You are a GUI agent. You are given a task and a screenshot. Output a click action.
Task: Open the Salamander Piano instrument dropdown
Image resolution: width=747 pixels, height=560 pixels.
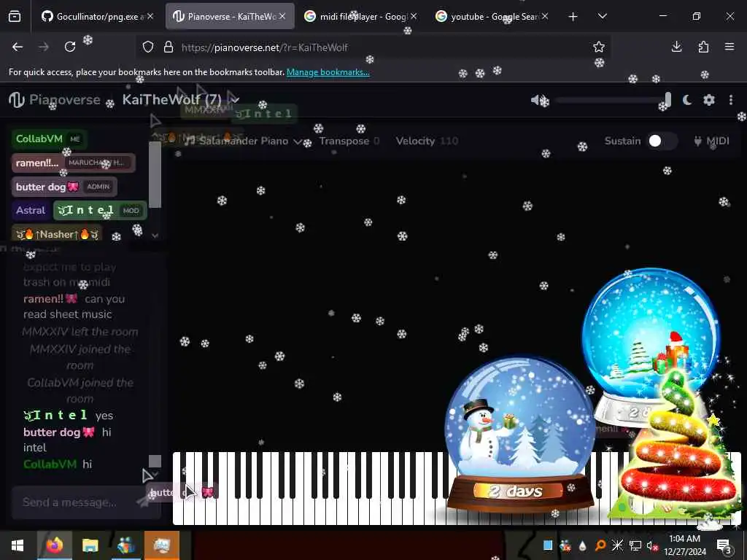pos(243,141)
